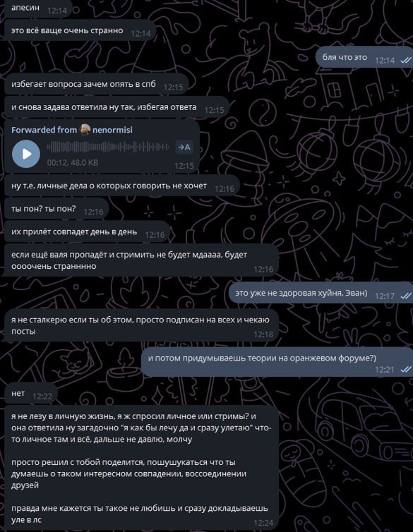Open nenormisi forwarded sender profile
This screenshot has height=532, width=413.
coord(112,130)
